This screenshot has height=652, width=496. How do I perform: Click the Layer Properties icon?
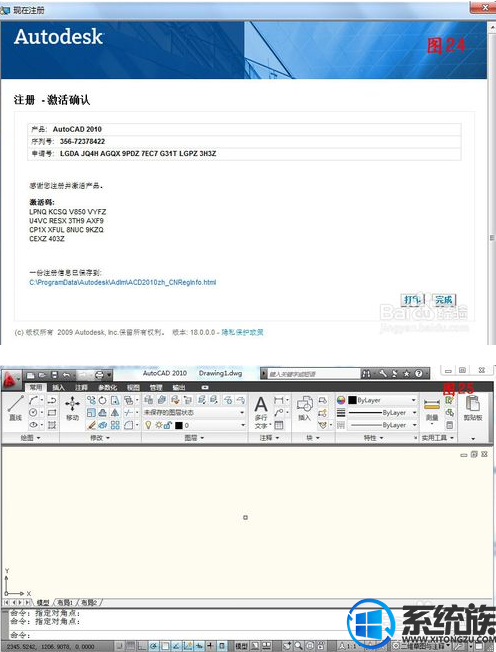click(x=148, y=400)
